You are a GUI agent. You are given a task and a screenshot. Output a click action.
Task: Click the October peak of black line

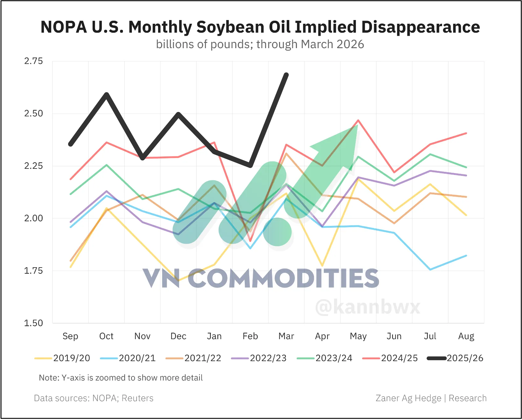pyautogui.click(x=106, y=94)
